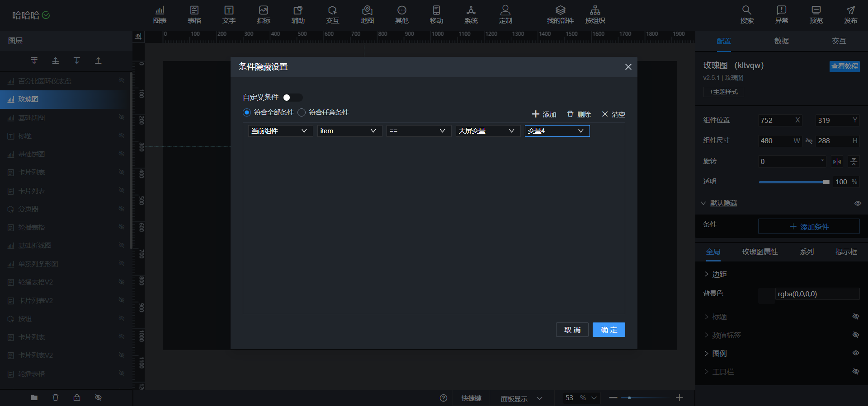
Task: Open the 地图 map components menu
Action: coord(367,15)
